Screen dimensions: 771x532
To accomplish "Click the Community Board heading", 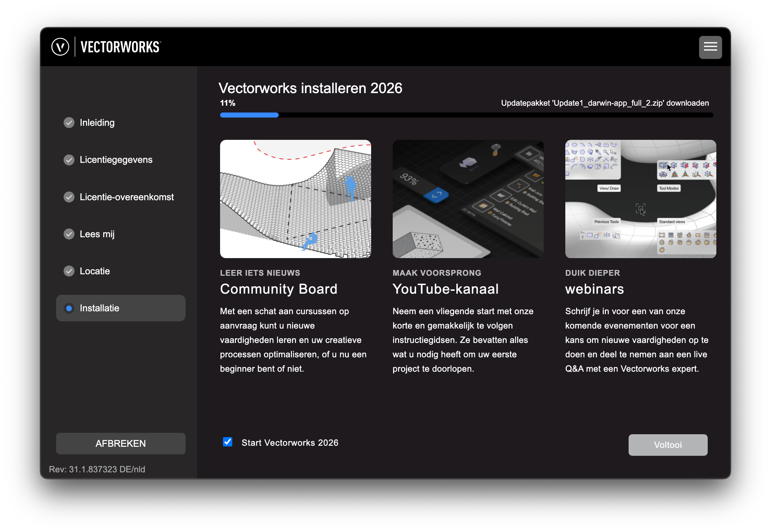I will point(279,289).
